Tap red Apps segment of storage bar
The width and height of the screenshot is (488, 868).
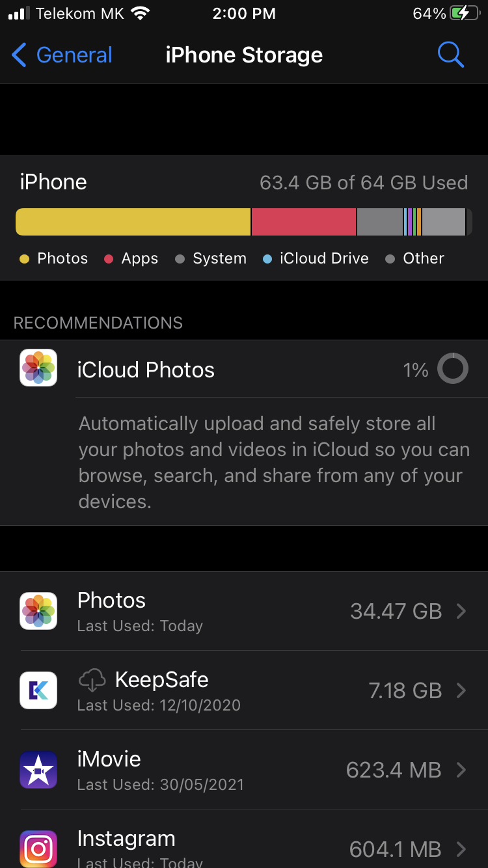pos(304,222)
